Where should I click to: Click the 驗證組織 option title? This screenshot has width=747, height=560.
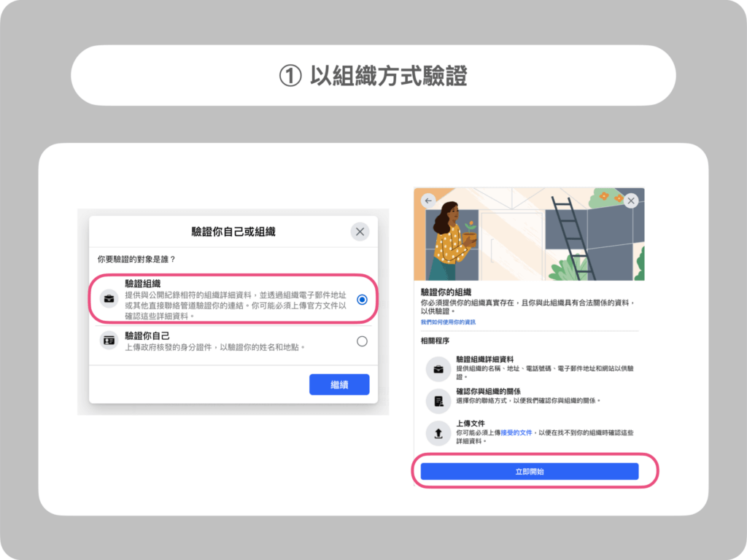[142, 284]
